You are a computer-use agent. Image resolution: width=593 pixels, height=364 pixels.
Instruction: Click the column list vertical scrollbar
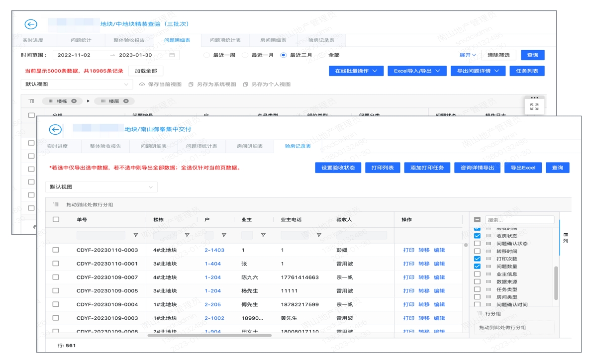[556, 283]
